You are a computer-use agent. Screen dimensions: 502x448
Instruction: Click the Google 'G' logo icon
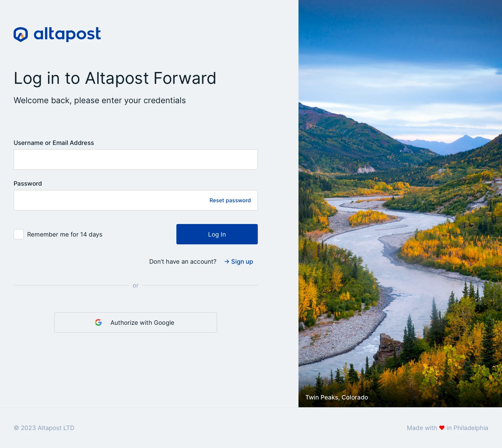[98, 322]
